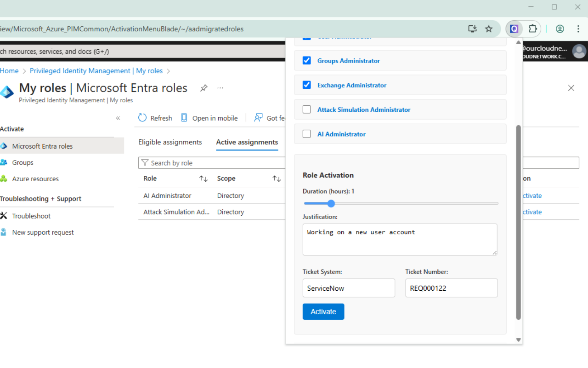Click the Search by role field
This screenshot has height=368, width=588.
point(213,163)
